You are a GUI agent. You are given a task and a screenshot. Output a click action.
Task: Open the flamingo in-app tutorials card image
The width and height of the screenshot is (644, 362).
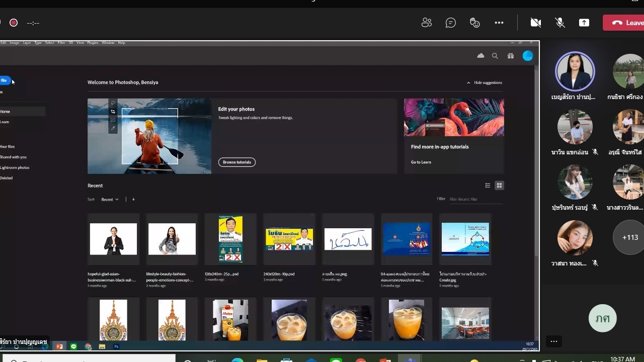tap(454, 117)
